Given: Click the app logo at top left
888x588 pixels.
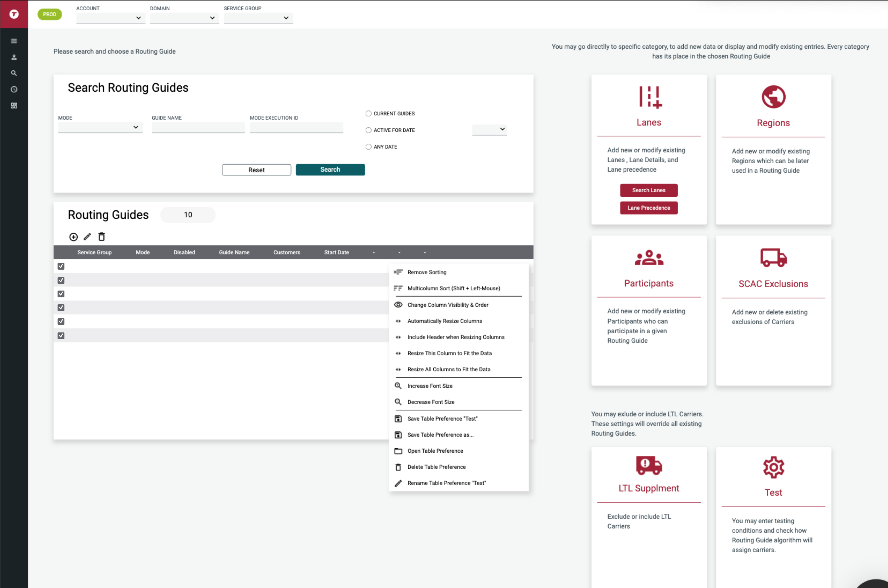Looking at the screenshot, I should point(14,14).
